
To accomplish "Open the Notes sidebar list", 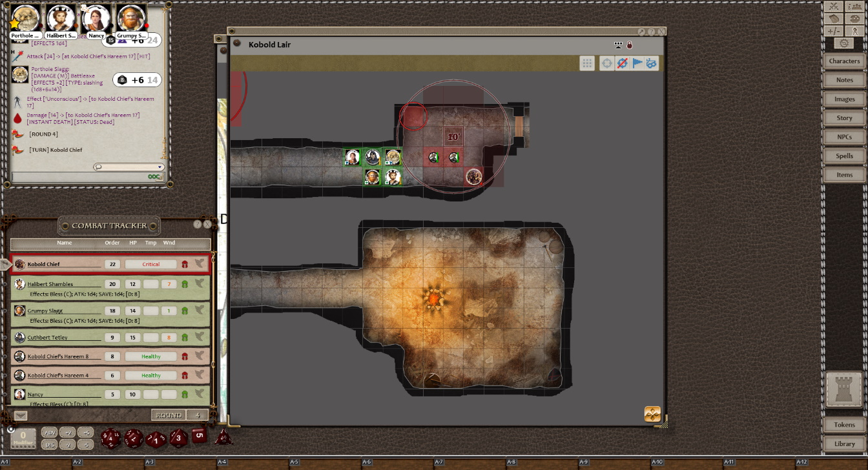I will point(844,80).
